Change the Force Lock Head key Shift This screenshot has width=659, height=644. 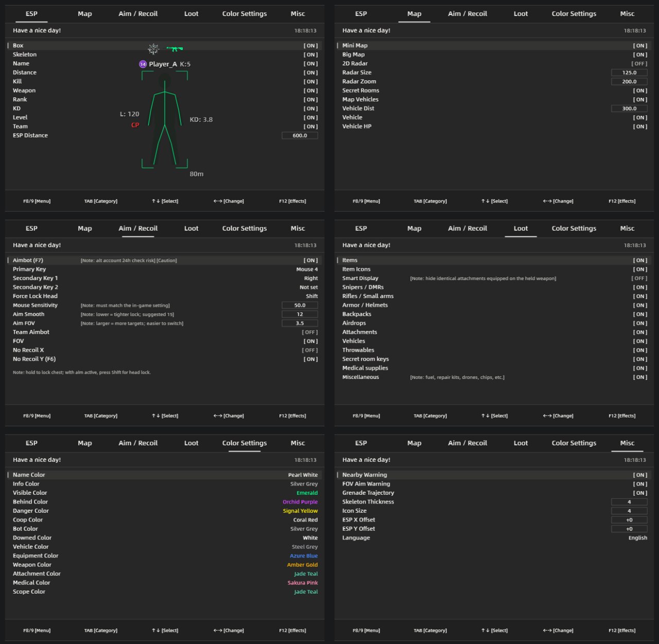coord(311,297)
